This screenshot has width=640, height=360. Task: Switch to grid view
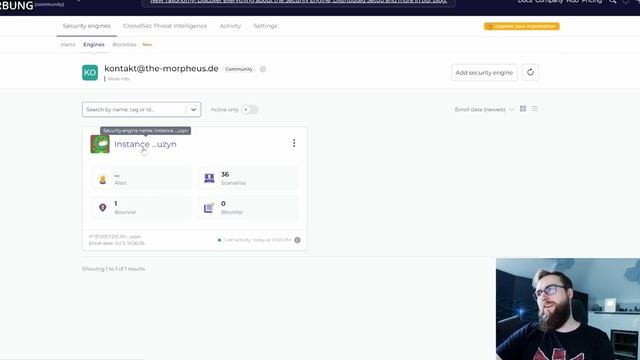click(x=523, y=109)
